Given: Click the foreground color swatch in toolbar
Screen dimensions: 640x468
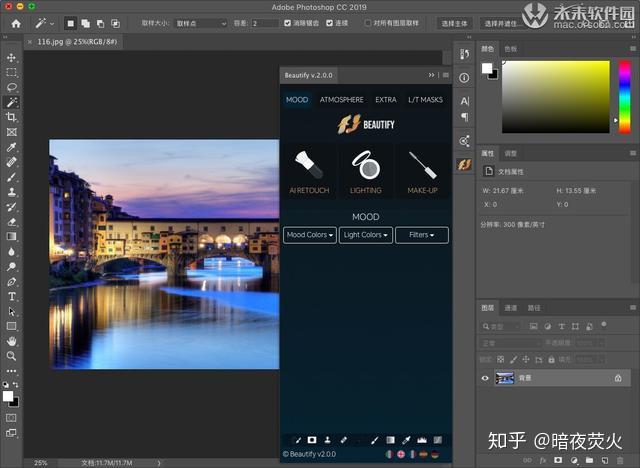Looking at the screenshot, I should 8,396.
